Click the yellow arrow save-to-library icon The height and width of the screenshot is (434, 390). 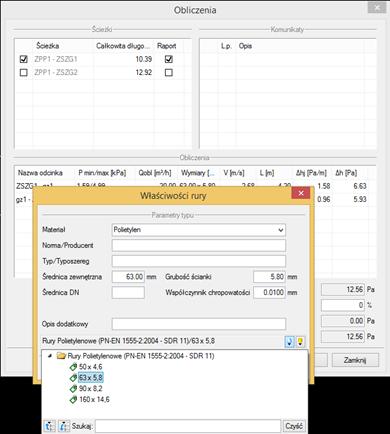tap(300, 342)
